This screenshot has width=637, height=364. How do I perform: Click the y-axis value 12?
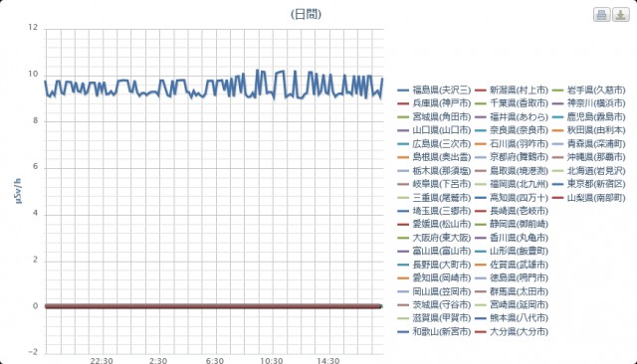[x=33, y=27]
